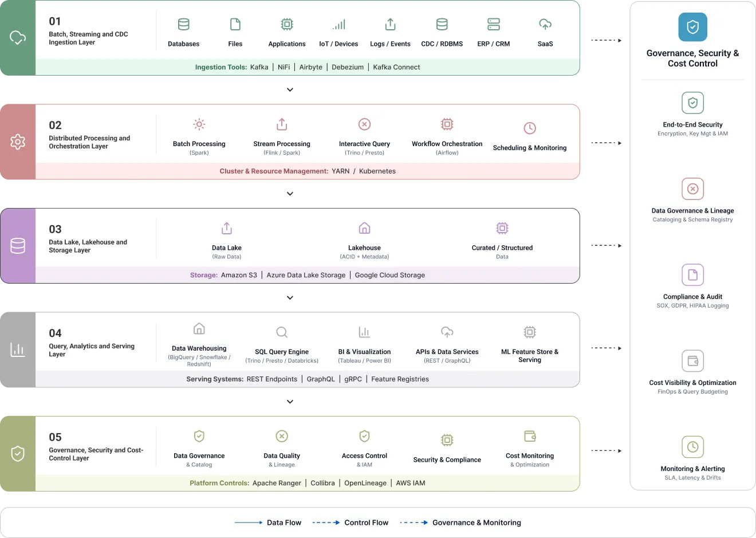The width and height of the screenshot is (756, 538).
Task: Click the blue Governance shield icon in sidebar
Action: click(693, 27)
